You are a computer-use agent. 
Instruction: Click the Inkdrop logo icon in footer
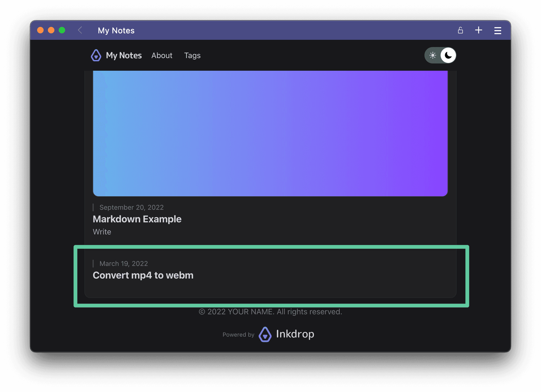(x=265, y=334)
